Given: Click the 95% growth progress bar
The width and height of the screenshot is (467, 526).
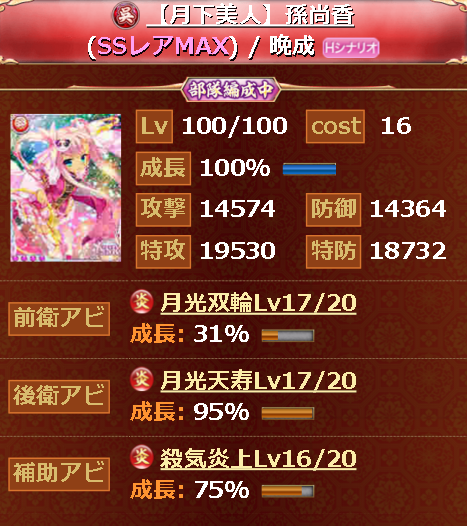Looking at the screenshot, I should [288, 413].
